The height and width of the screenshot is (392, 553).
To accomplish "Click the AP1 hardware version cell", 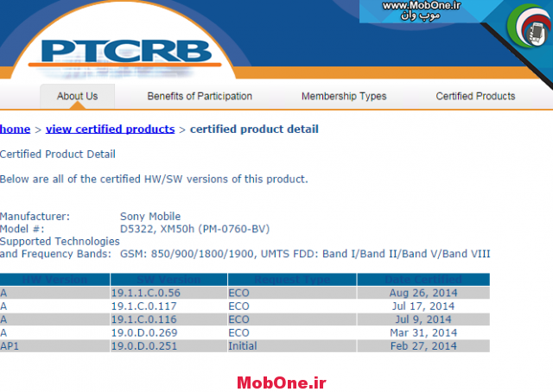I will [x=10, y=345].
